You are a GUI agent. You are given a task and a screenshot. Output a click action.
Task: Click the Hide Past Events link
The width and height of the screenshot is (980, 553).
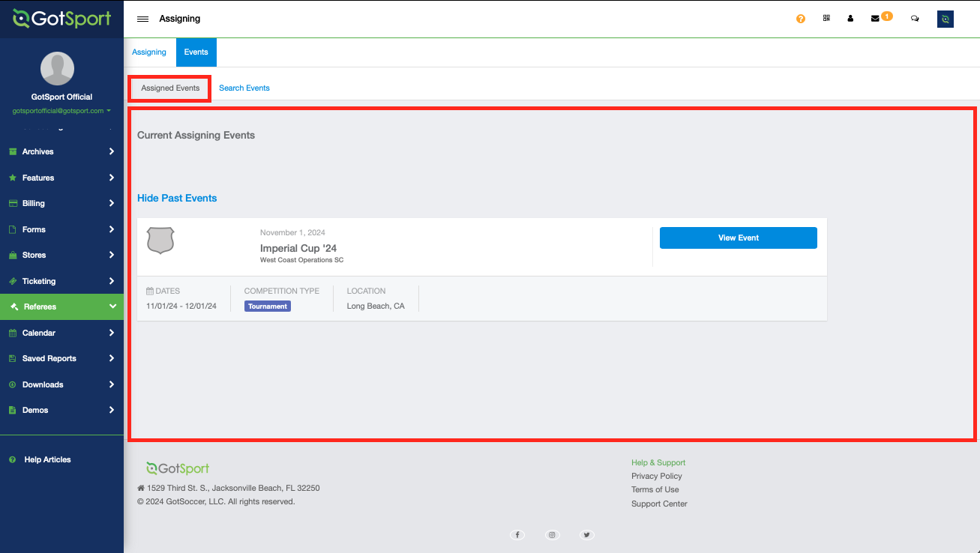(177, 198)
